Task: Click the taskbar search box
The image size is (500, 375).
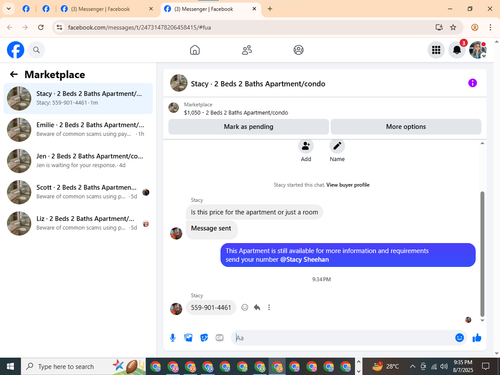Action: [83, 367]
